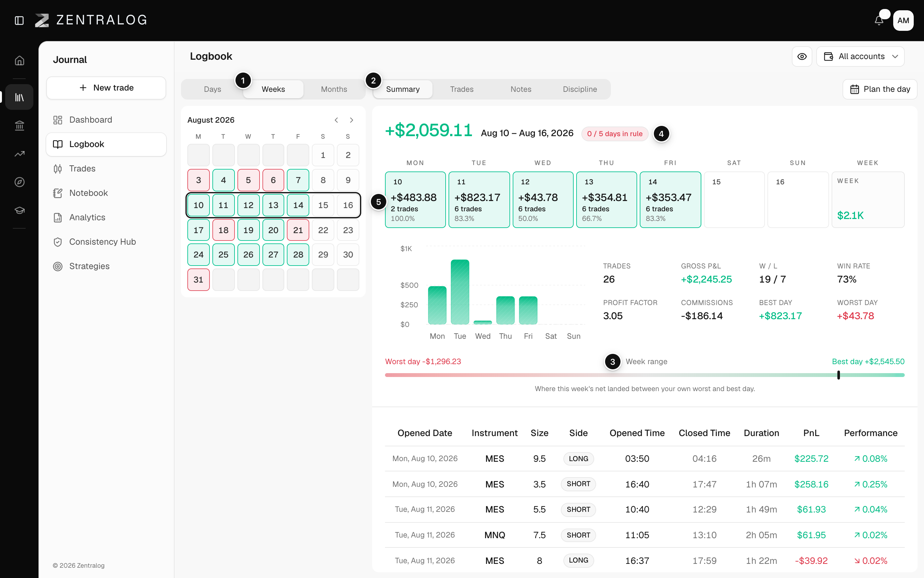
Task: Open Notebook in the sidebar
Action: point(106,193)
